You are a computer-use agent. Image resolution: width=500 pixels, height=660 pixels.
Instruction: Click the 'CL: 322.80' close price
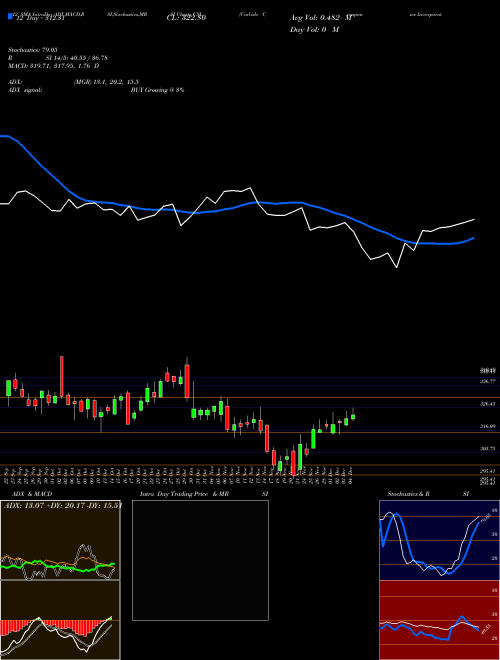click(x=186, y=18)
